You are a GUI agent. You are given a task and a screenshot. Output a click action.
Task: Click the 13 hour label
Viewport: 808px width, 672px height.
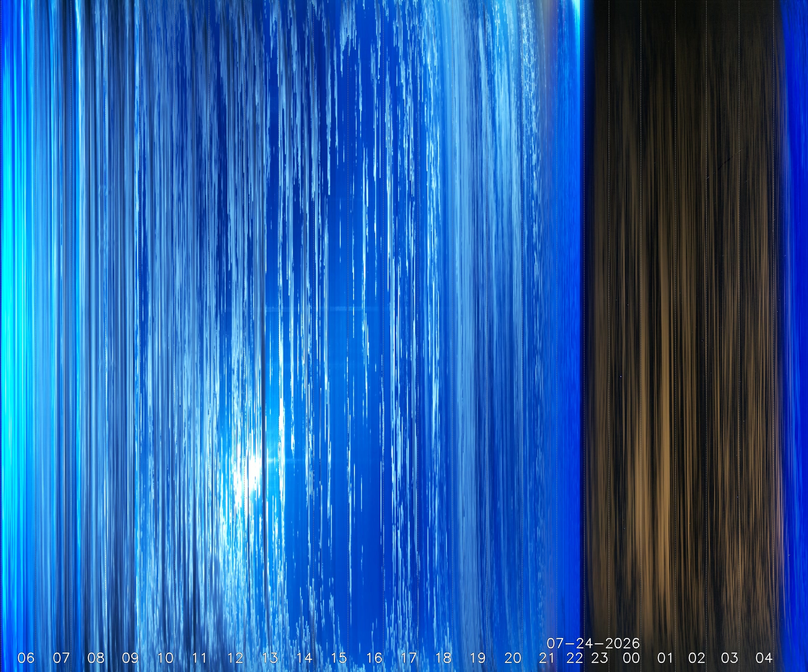coord(270,658)
